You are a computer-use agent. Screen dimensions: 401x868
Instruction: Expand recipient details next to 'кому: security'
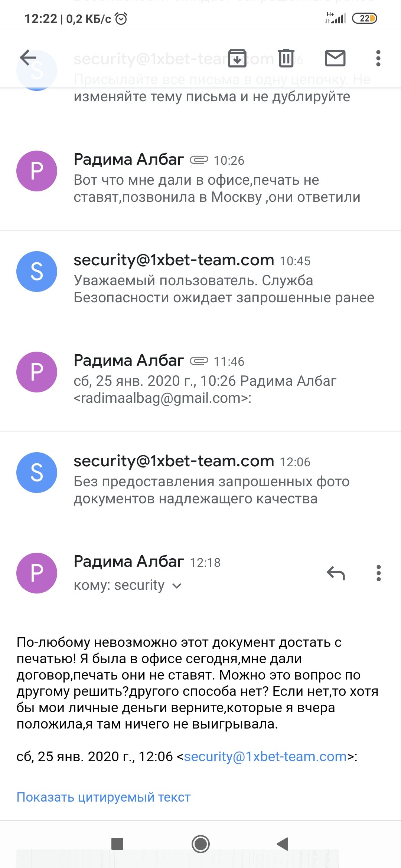(x=177, y=586)
